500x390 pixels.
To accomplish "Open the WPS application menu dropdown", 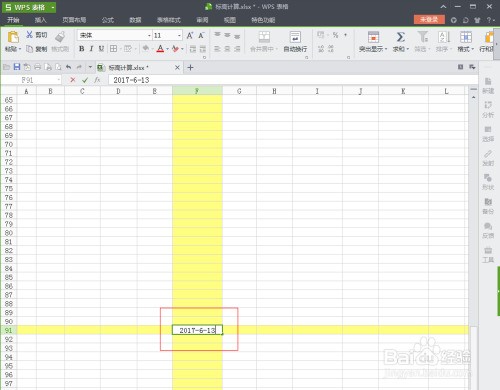I will pos(53,7).
